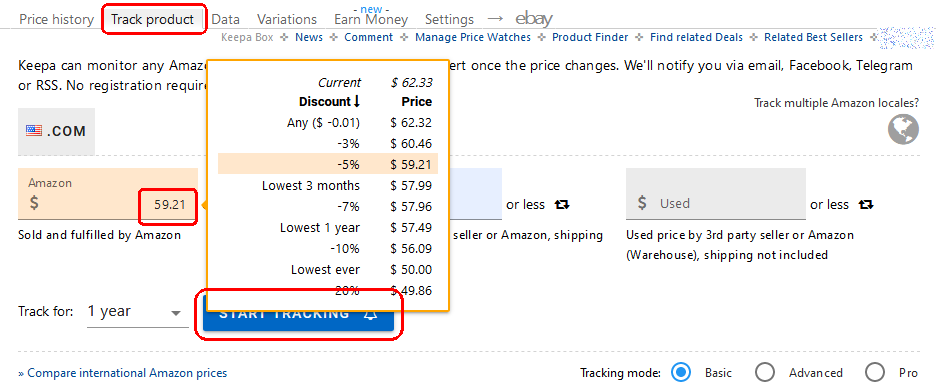942x391 pixels.
Task: Select Pro tracking mode
Action: [875, 372]
